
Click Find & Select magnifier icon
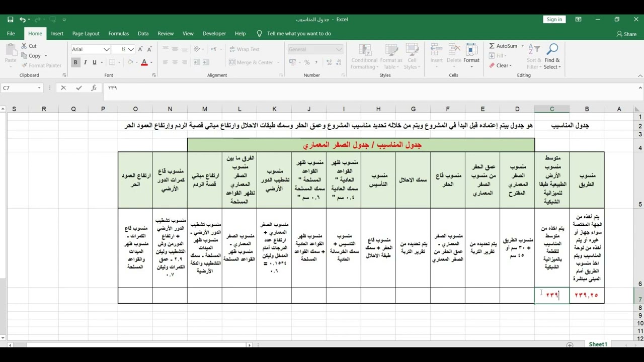552,50
